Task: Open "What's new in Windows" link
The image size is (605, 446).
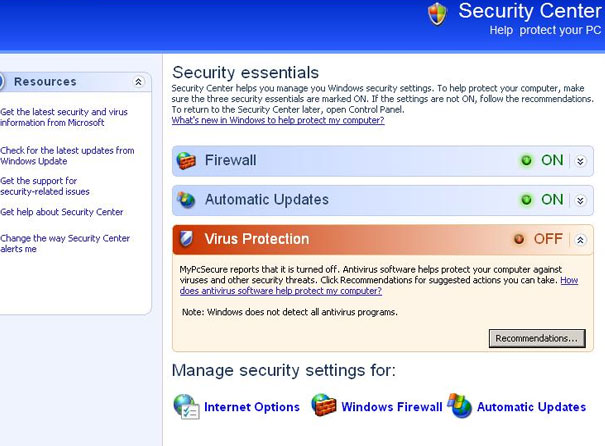Action: [278, 120]
